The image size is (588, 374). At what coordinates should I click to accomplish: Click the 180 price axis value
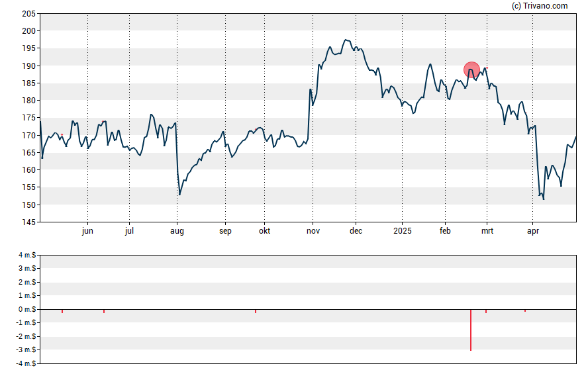(29, 101)
